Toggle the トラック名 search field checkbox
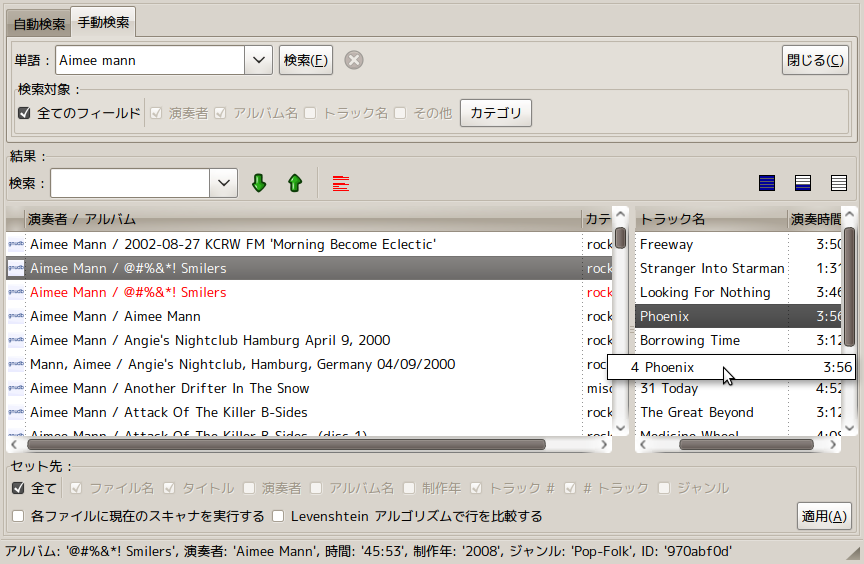 [x=310, y=113]
